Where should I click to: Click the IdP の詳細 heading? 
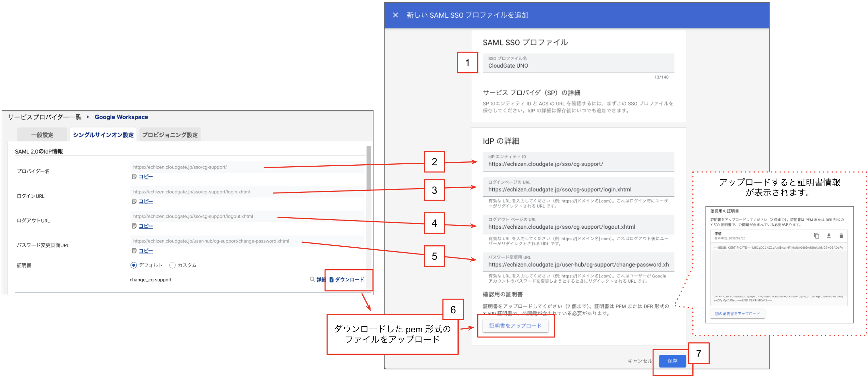click(x=501, y=141)
